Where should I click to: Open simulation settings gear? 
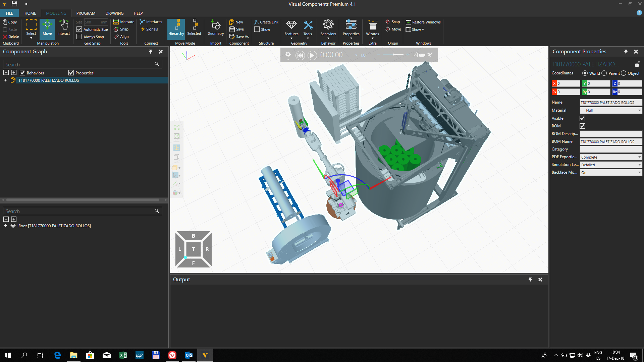click(288, 55)
